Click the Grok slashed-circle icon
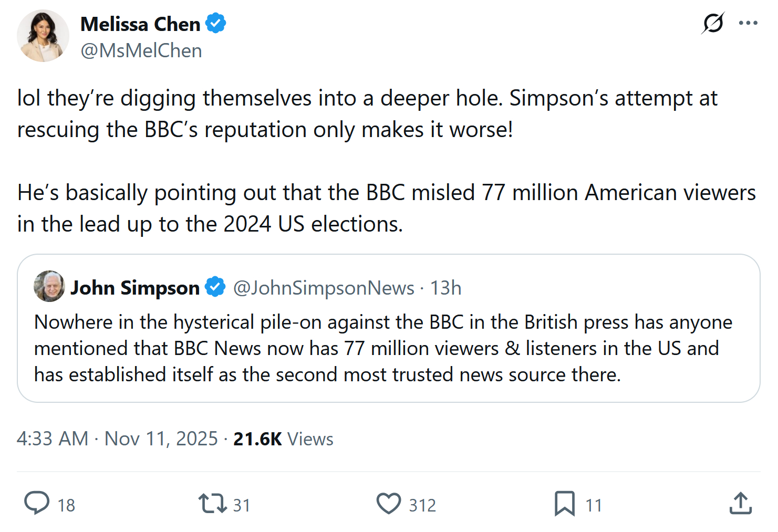This screenshot has height=532, width=778. click(x=713, y=23)
